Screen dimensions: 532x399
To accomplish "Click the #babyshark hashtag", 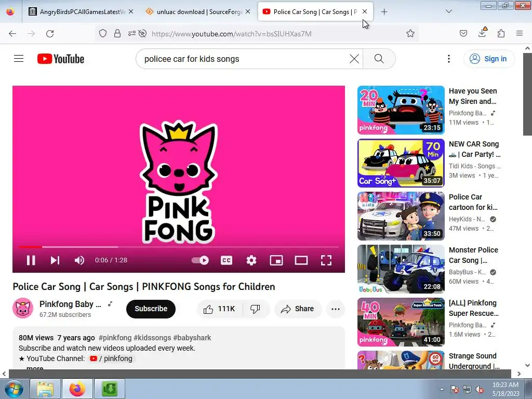I will tap(192, 338).
